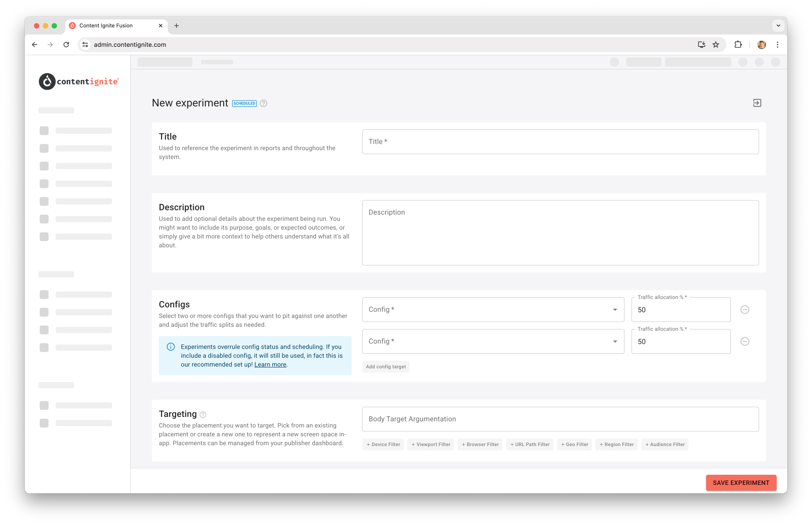Remove the first config row
812x526 pixels.
point(745,310)
